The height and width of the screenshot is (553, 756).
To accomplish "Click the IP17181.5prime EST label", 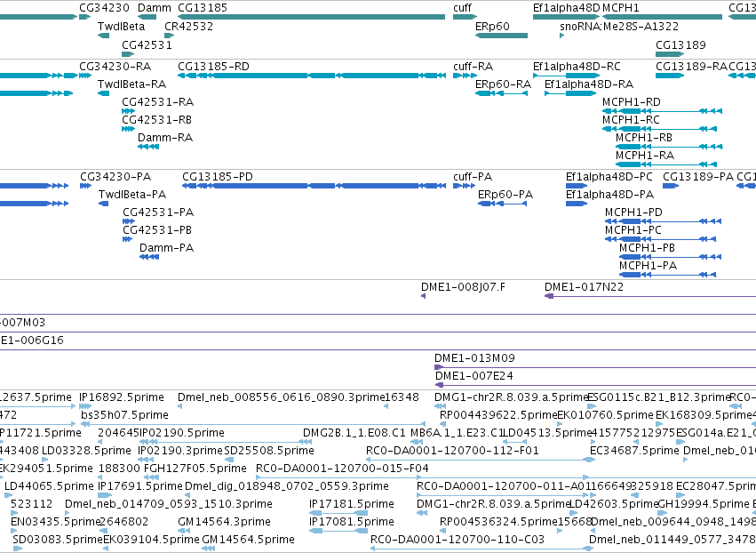I will (x=352, y=504).
